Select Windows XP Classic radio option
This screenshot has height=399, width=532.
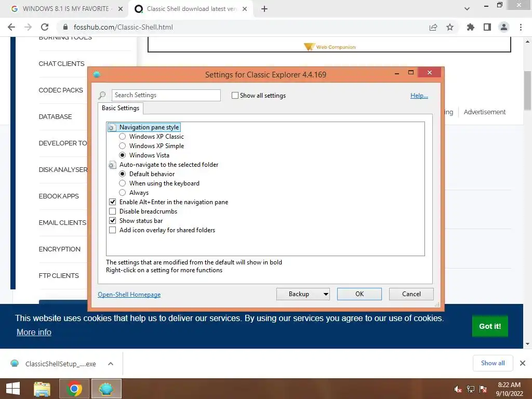click(123, 137)
